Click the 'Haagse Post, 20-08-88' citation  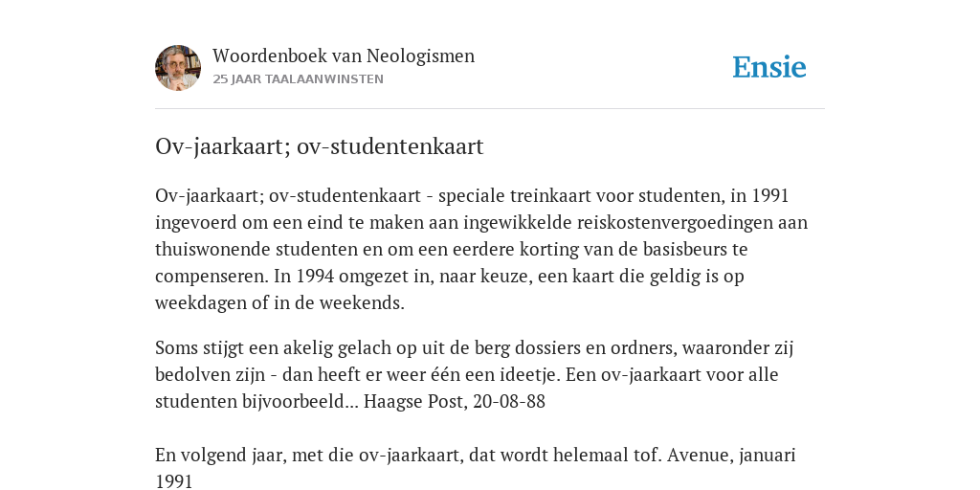tap(455, 401)
